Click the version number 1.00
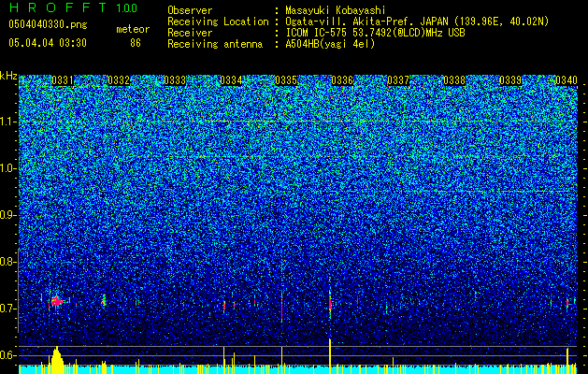The height and width of the screenshot is (374, 588). pos(127,8)
